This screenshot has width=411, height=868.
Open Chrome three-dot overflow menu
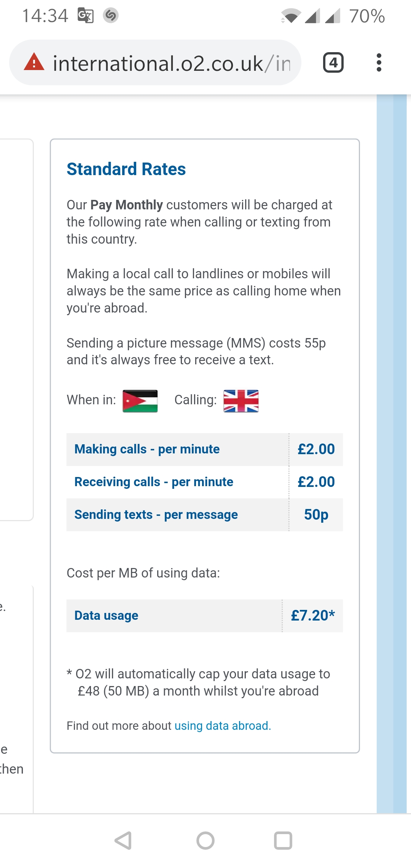click(379, 63)
